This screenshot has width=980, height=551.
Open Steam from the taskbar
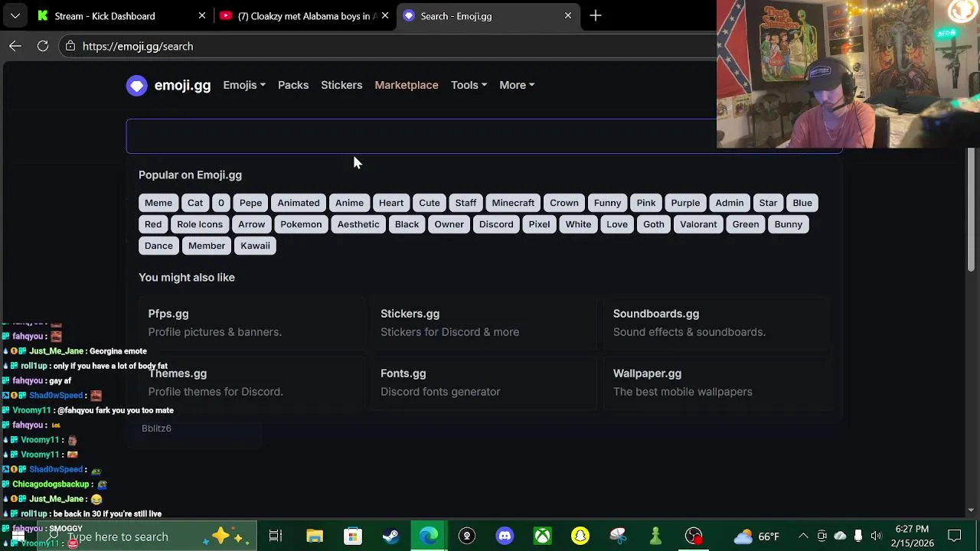point(390,536)
